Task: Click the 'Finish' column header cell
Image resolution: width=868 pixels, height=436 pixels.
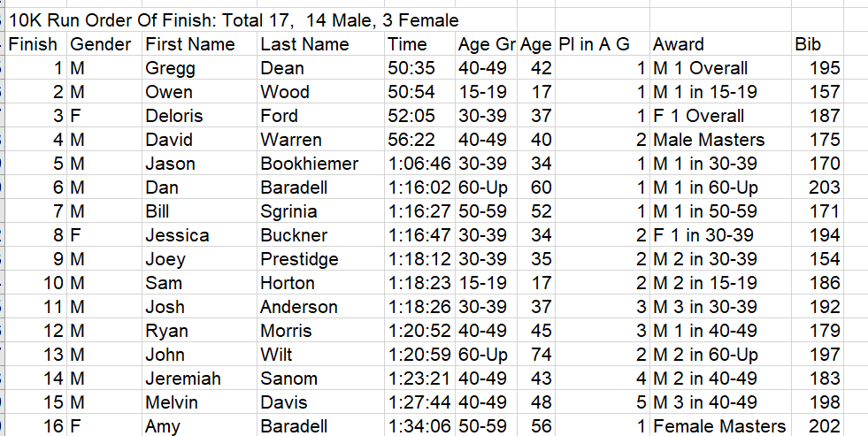Action: click(x=33, y=44)
